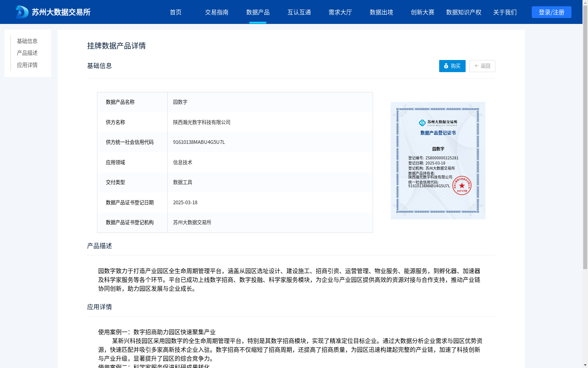The width and height of the screenshot is (588, 368).
Task: Click the vertical scrollbar thumb
Action: pyautogui.click(x=585, y=137)
